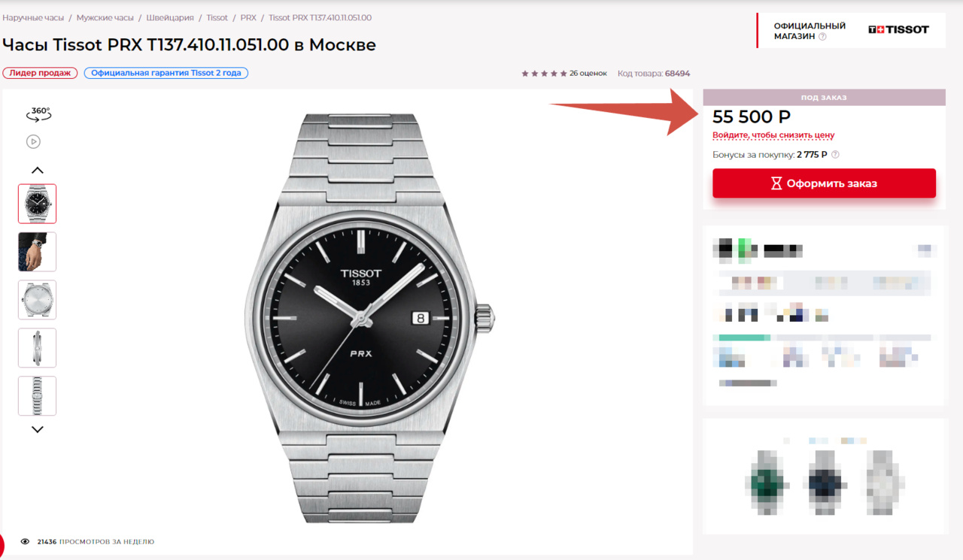Select the full bracelet view thumbnail

[x=37, y=396]
